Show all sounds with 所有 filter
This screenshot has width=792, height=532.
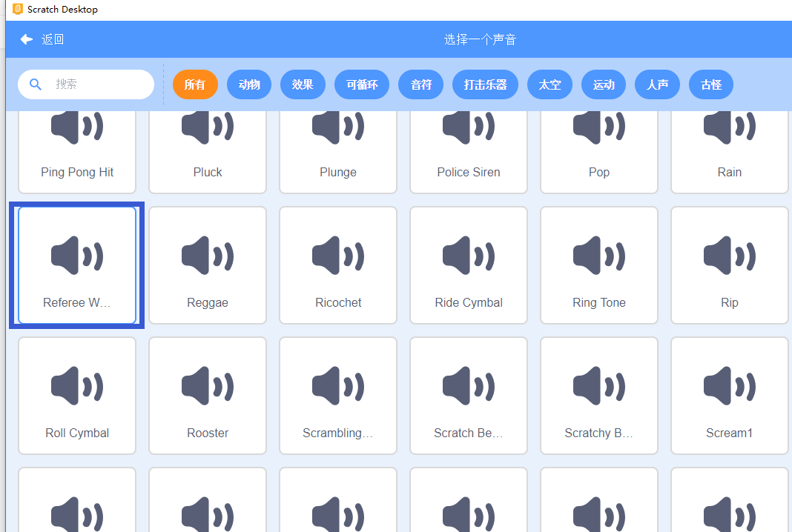[x=195, y=84]
